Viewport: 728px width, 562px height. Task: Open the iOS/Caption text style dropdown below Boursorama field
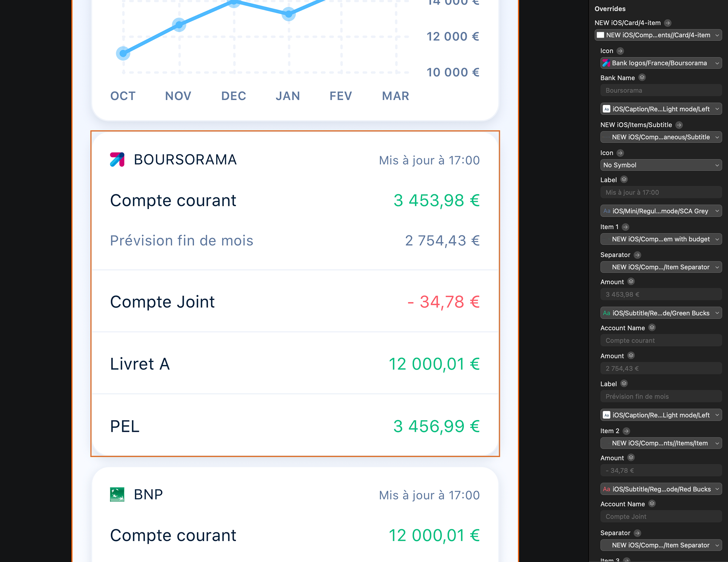point(661,109)
